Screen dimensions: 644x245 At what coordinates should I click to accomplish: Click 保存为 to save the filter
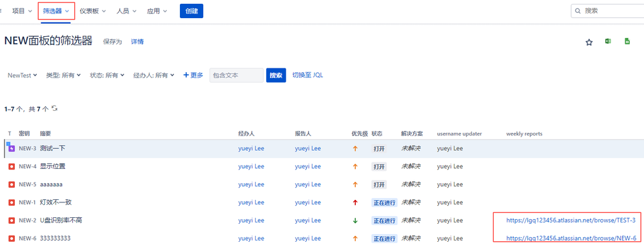(x=113, y=41)
